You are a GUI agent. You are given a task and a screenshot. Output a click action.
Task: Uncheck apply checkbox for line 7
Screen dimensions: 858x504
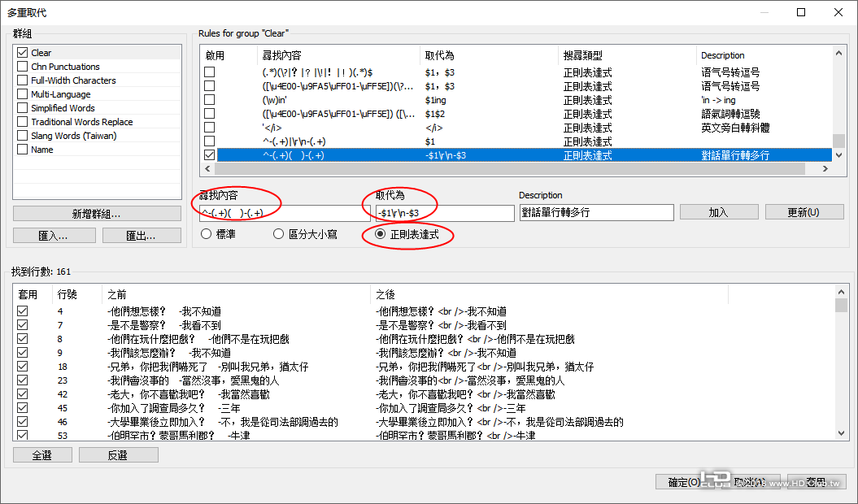pos(23,324)
